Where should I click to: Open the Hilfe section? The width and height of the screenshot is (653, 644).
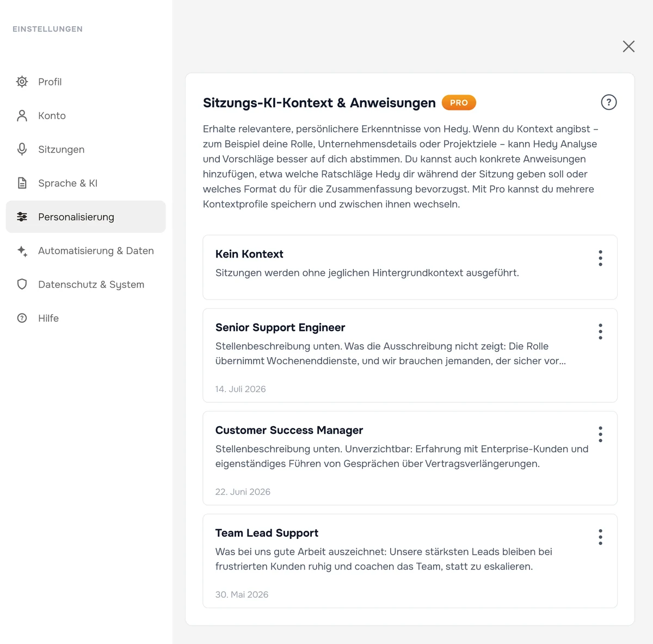[85, 318]
